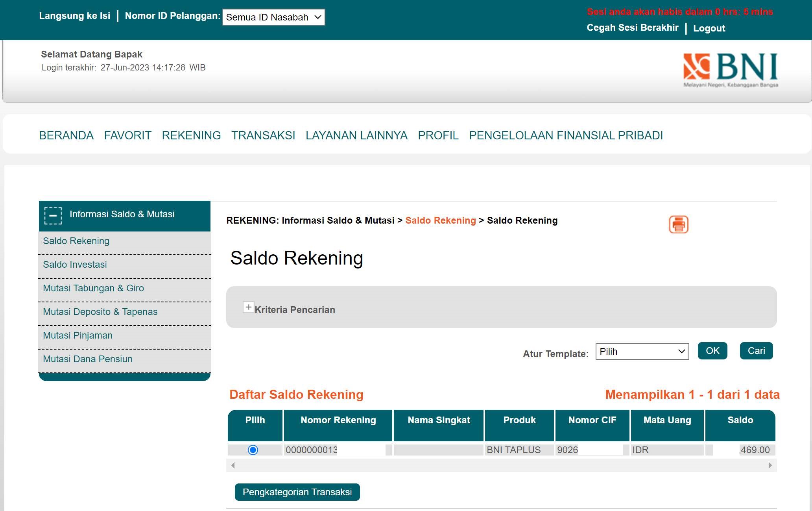Open the Atur Template Pilih dropdown
Image resolution: width=812 pixels, height=511 pixels.
(x=642, y=351)
